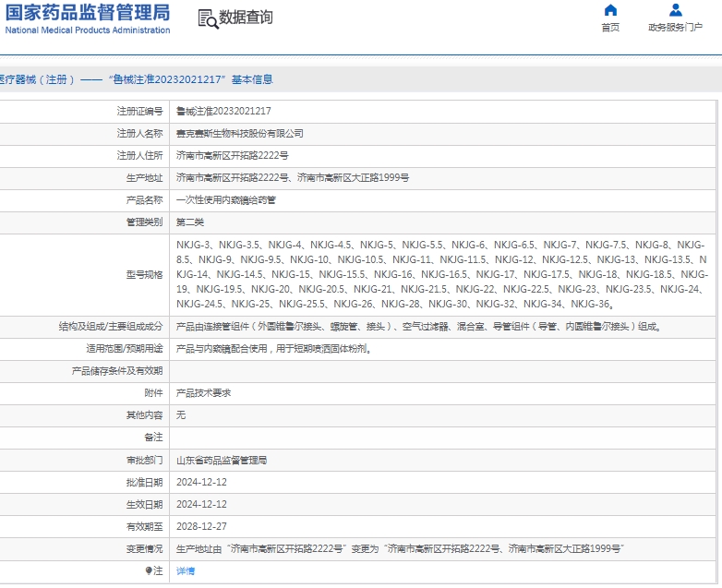The height and width of the screenshot is (588, 722).
Task: Select the 生产地址 address value
Action: tap(293, 178)
